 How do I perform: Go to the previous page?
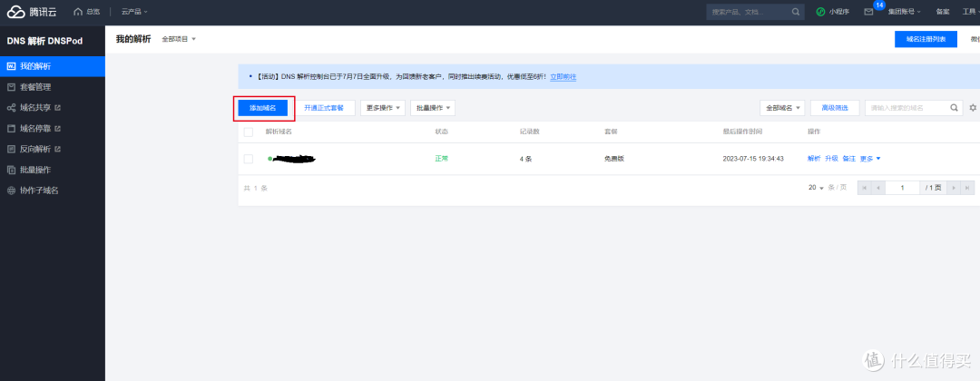[878, 188]
